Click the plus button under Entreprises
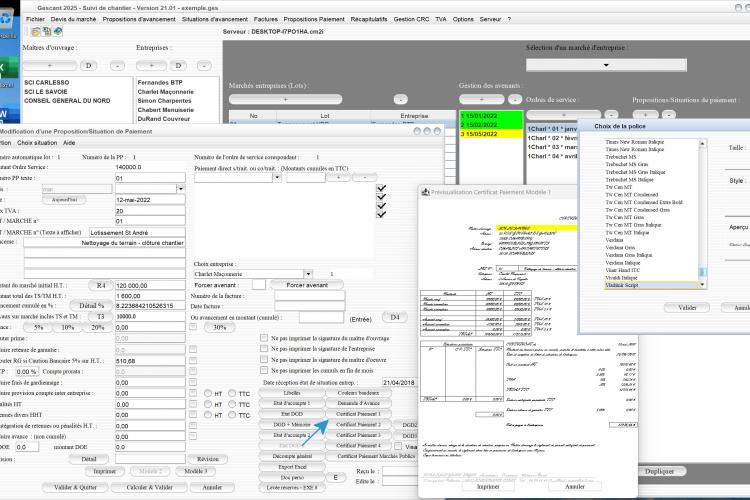The image size is (750, 500). click(x=151, y=66)
